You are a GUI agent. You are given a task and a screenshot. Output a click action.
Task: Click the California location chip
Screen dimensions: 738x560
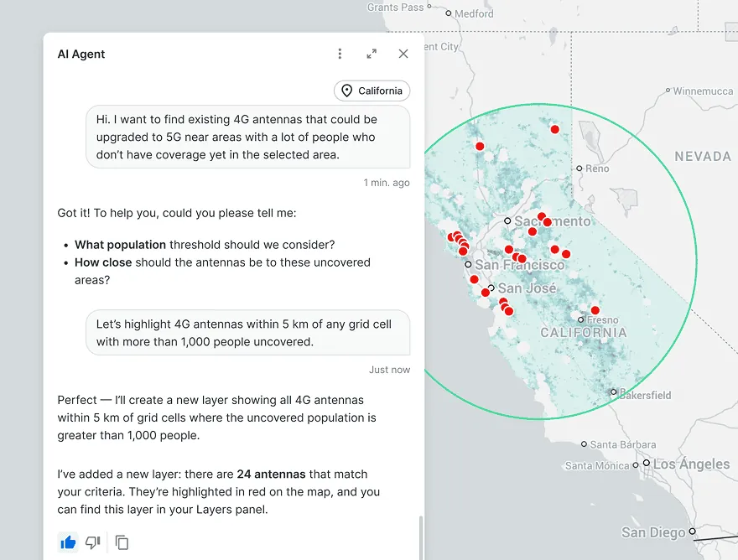[372, 91]
